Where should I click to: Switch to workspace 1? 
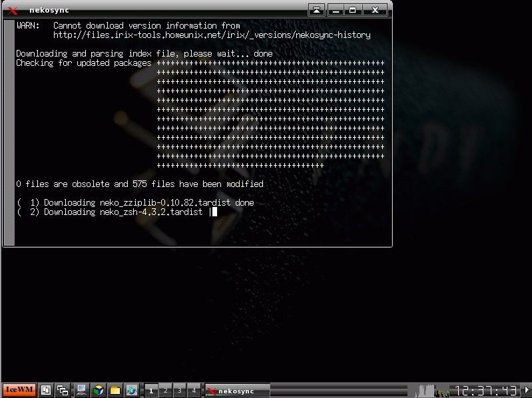151,391
